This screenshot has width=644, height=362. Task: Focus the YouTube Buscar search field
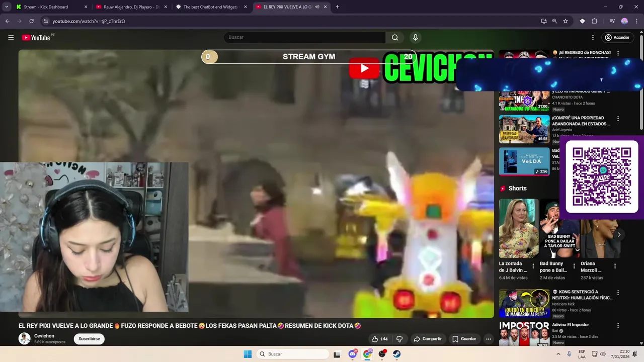[305, 37]
